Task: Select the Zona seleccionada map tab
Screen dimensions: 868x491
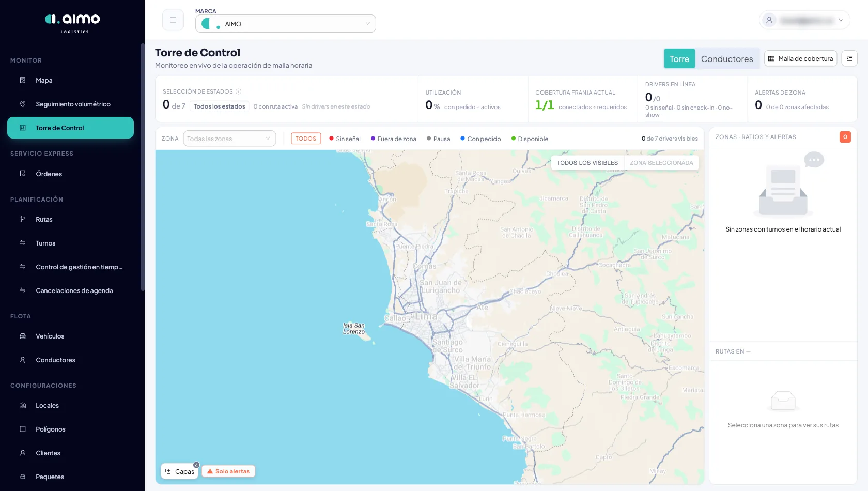Action: click(x=661, y=163)
